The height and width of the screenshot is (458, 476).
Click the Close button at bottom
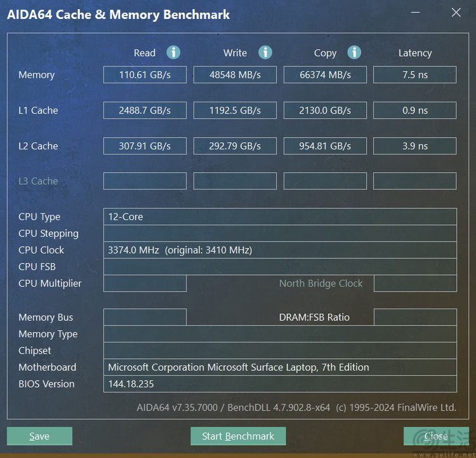[435, 436]
